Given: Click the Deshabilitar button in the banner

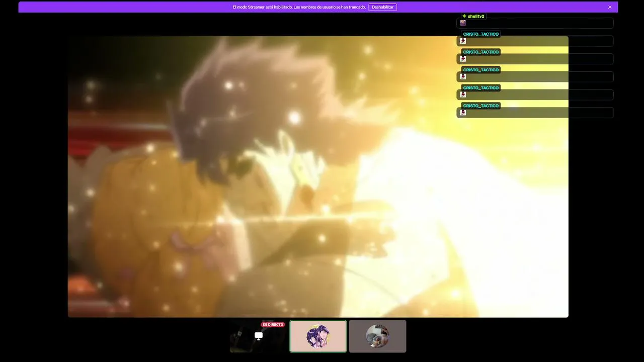Looking at the screenshot, I should [x=382, y=7].
